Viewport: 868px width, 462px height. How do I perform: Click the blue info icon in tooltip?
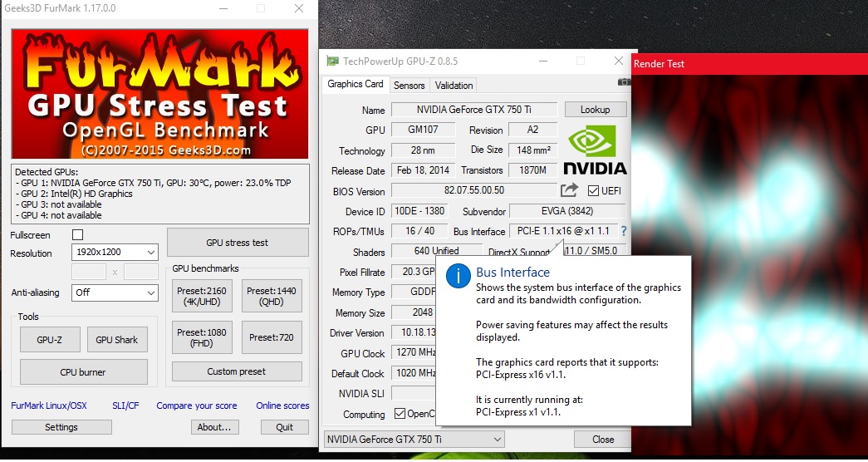[458, 275]
